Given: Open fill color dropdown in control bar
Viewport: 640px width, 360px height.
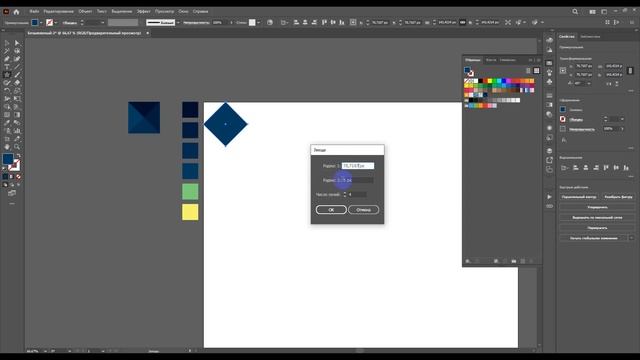Looking at the screenshot, I should (x=41, y=22).
